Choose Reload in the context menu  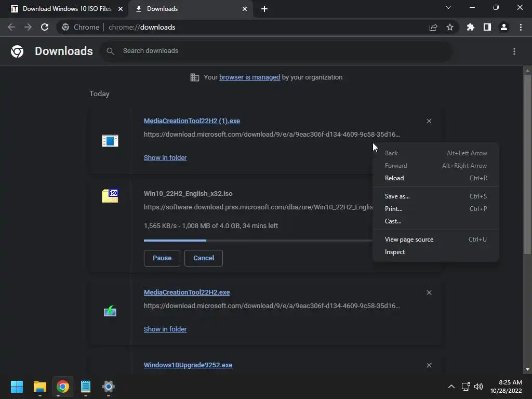click(436, 178)
